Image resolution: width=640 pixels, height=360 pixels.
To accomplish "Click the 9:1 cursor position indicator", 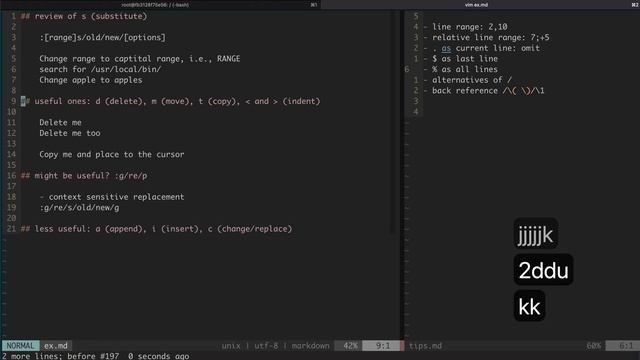I will pyautogui.click(x=382, y=346).
